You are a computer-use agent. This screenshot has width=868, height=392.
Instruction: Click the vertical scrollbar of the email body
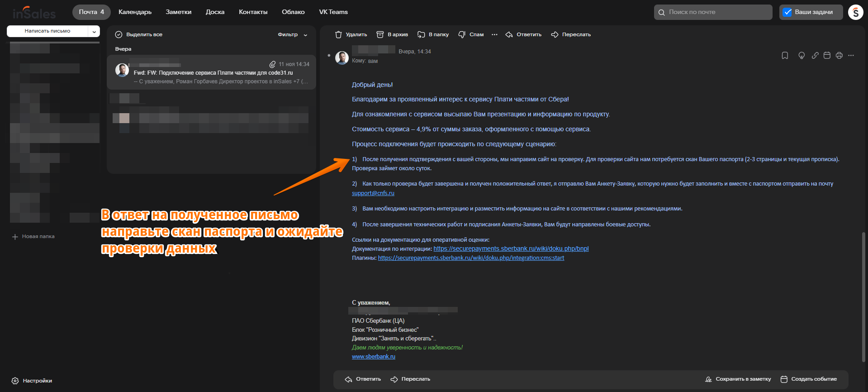point(863,296)
